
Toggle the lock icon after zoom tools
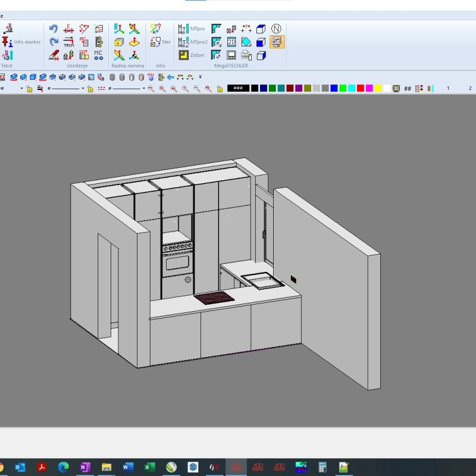pos(220,89)
